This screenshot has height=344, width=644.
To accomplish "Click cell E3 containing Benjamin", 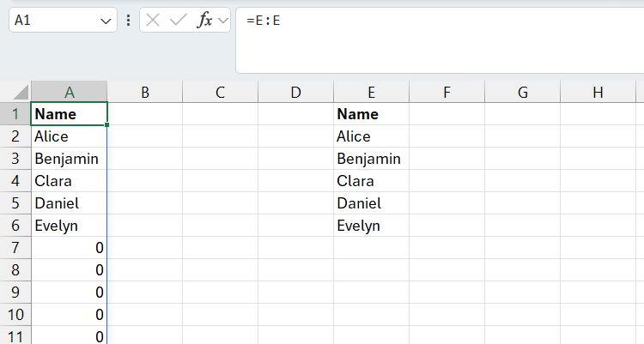I will click(371, 159).
